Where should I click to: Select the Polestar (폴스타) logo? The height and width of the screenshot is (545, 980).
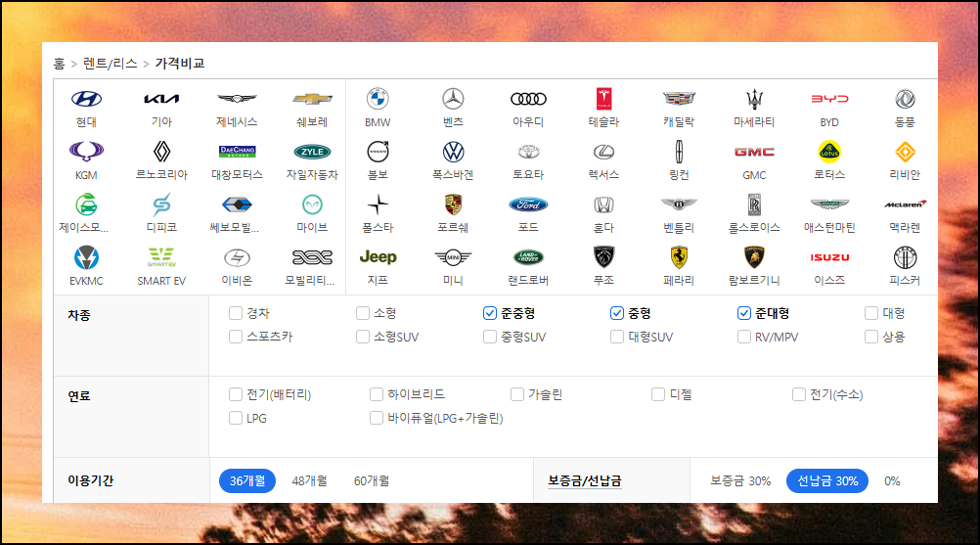click(378, 204)
